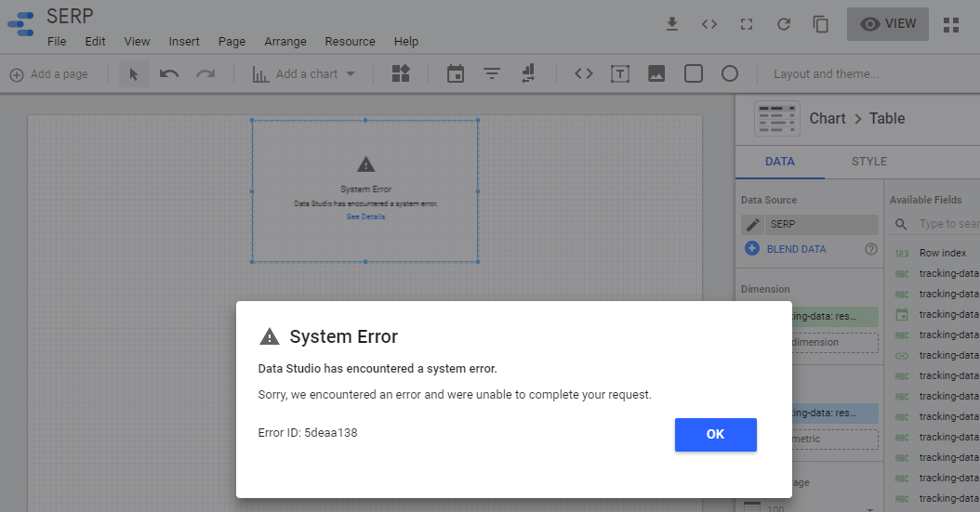Click OK in the System Error dialog
Screen dimensions: 980x512
click(715, 434)
